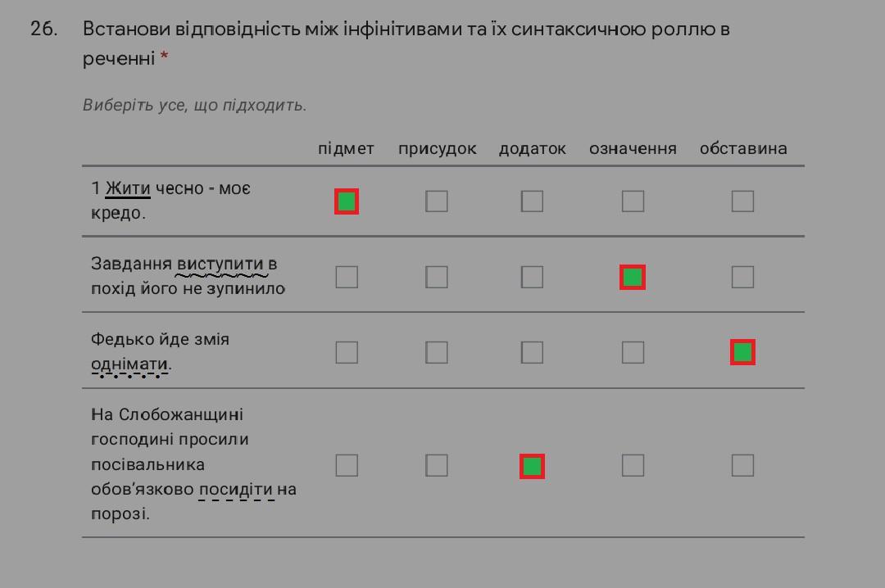
Task: Uncheck підмет for 'Жити чесно' row
Action: (x=347, y=201)
